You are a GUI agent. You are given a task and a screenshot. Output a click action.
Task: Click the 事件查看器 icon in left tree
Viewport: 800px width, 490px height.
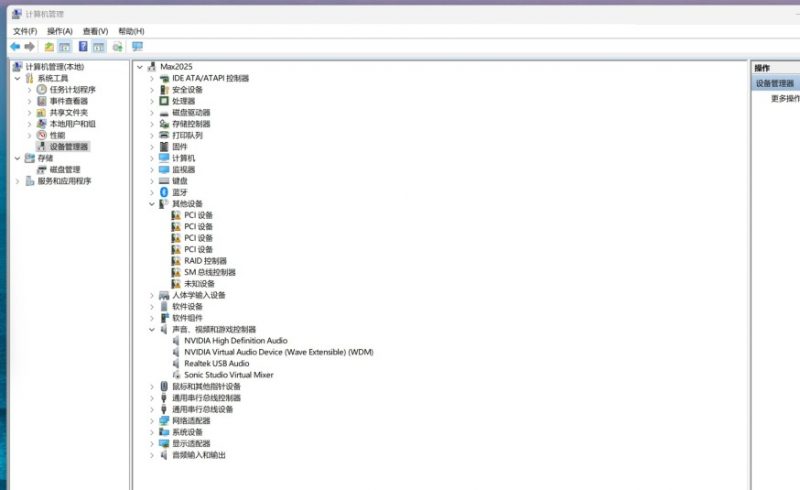[x=42, y=101]
